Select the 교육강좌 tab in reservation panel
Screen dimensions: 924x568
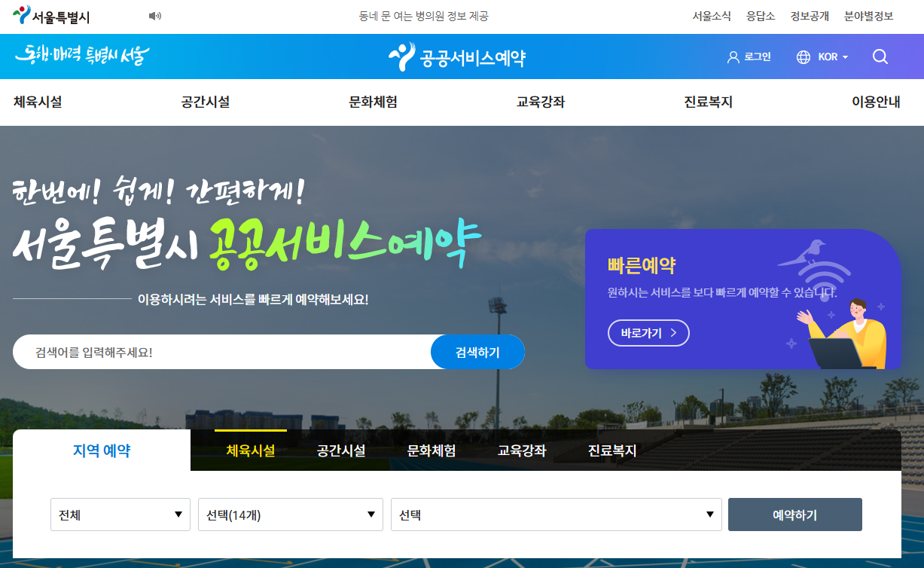pos(522,450)
